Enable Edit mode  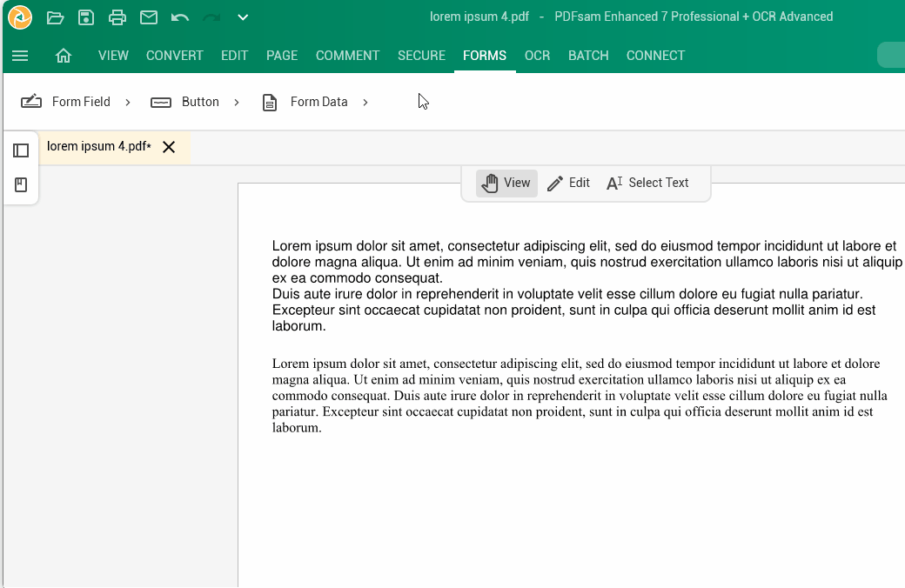pos(569,183)
